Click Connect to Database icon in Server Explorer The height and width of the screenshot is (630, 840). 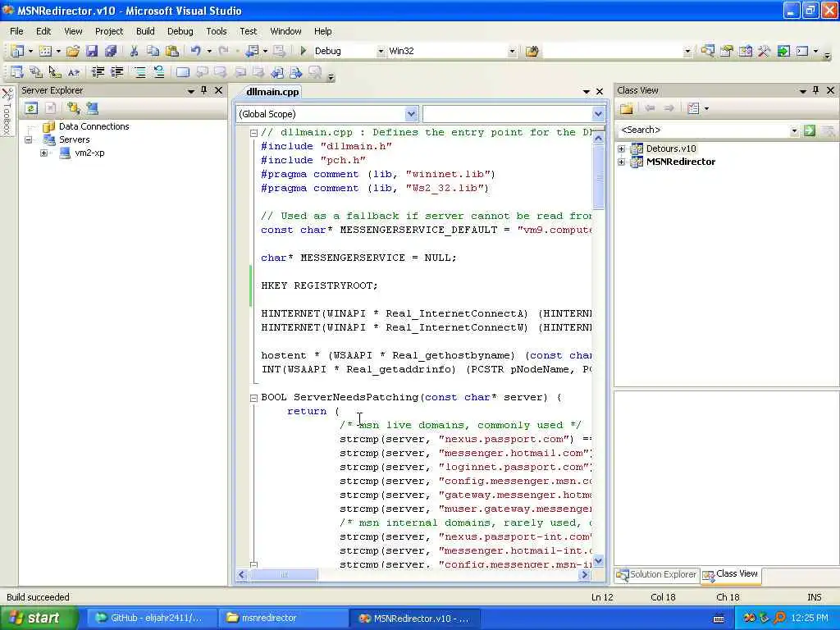73,108
